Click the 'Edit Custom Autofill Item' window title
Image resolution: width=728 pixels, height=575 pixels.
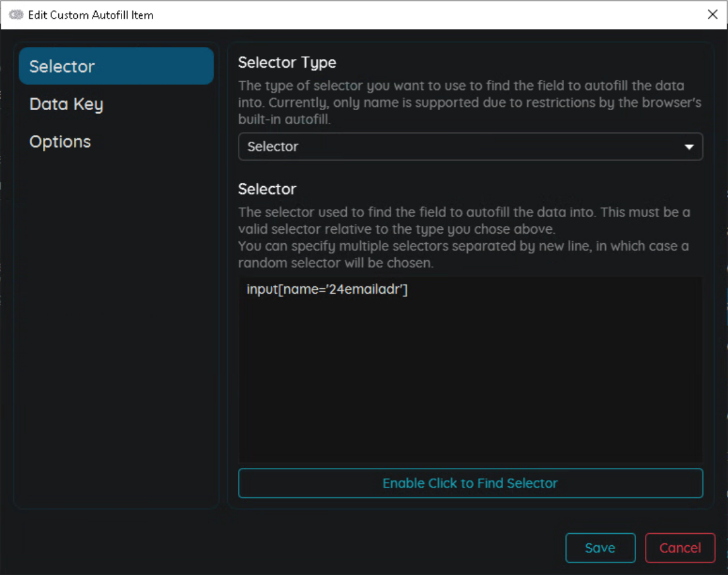click(91, 15)
